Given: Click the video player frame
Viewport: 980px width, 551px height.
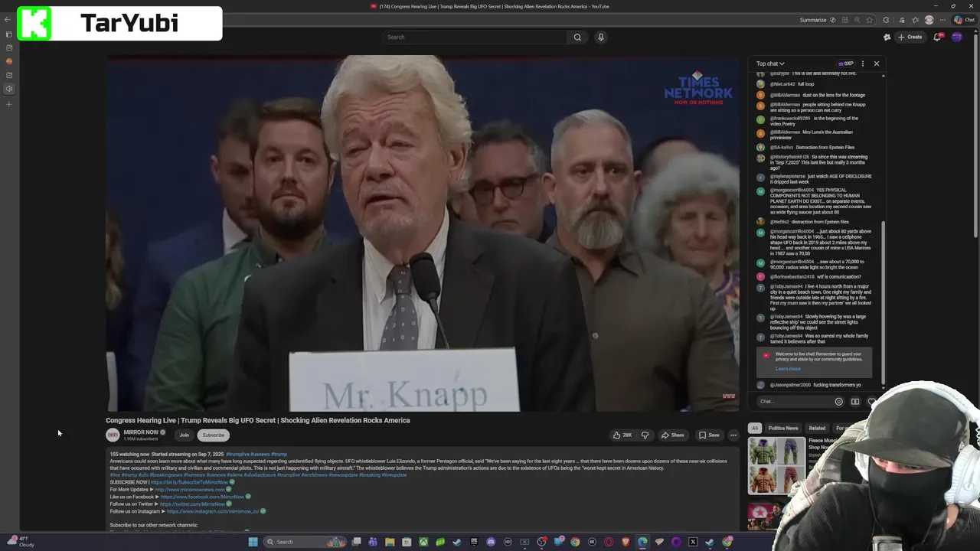Looking at the screenshot, I should [423, 233].
